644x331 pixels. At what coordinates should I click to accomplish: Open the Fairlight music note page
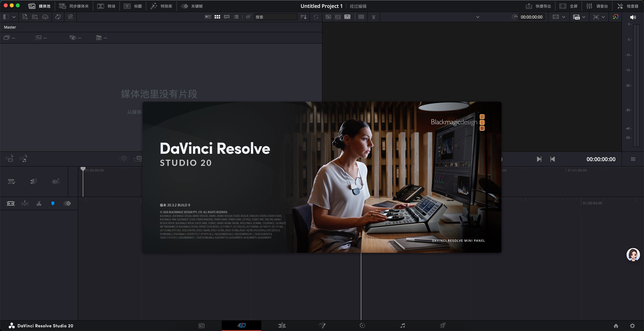402,325
